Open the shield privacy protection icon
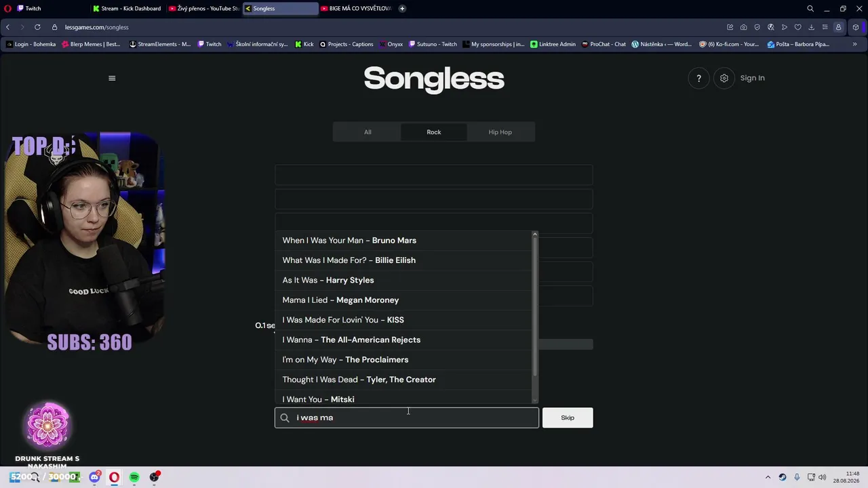This screenshot has height=488, width=868. tap(757, 27)
